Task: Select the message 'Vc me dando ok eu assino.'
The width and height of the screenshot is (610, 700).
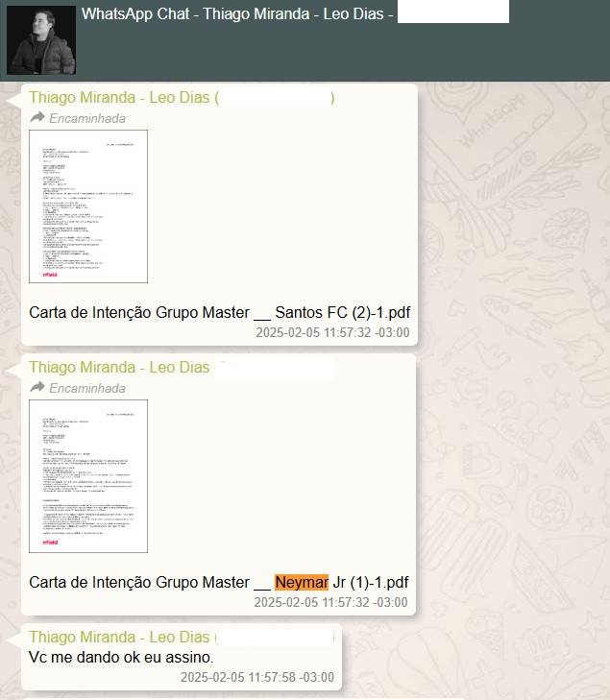Action: pos(121,657)
